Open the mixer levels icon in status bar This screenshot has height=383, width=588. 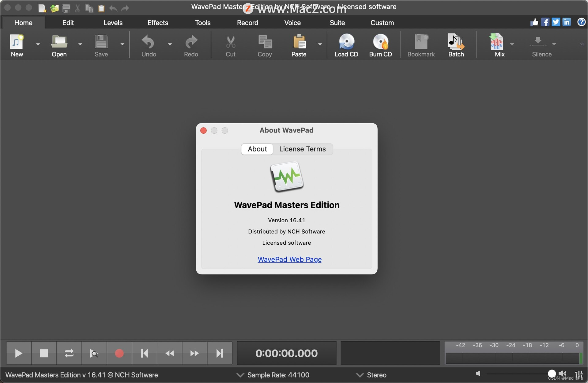pos(579,374)
